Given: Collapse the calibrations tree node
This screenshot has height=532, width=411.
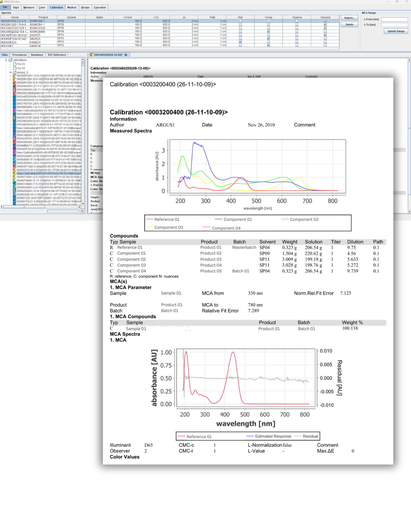Looking at the screenshot, I should coord(6,60).
